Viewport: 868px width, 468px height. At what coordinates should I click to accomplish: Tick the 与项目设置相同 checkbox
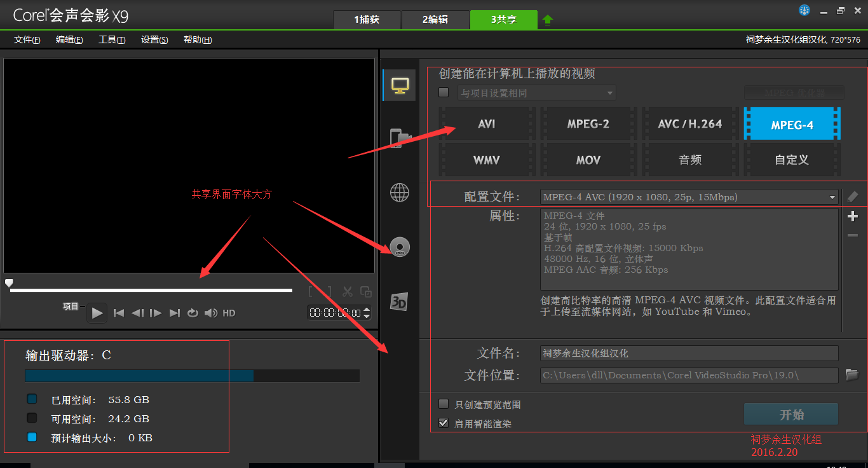point(444,92)
